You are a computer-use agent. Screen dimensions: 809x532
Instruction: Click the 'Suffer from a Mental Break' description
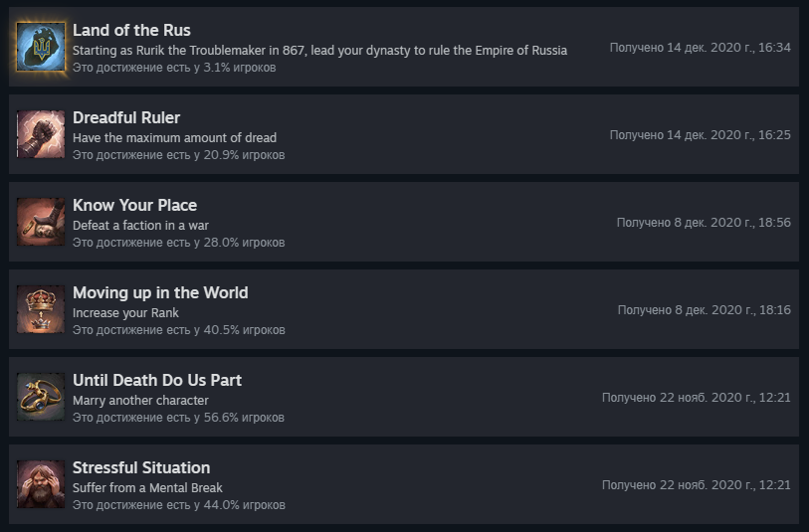[147, 488]
